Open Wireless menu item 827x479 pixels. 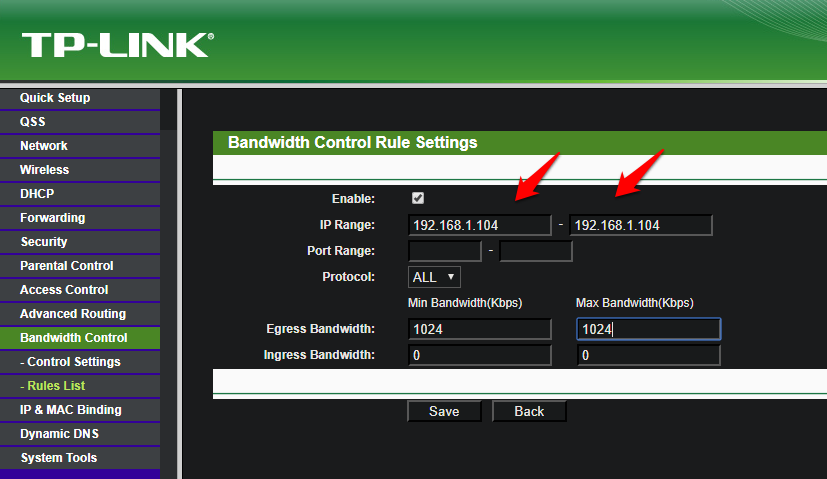coord(80,170)
